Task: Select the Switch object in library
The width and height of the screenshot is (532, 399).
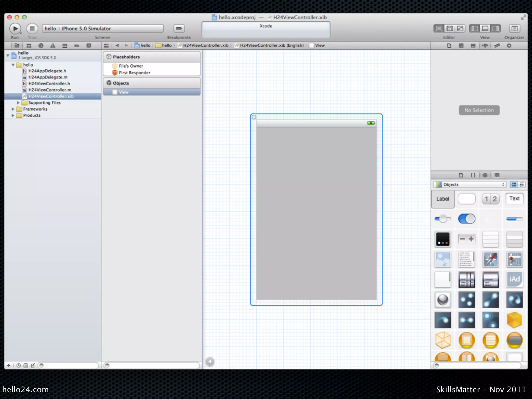Action: tap(467, 219)
